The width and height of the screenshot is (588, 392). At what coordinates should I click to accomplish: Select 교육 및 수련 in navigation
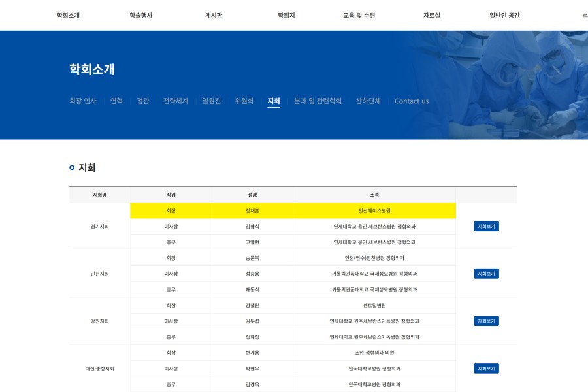coord(359,16)
